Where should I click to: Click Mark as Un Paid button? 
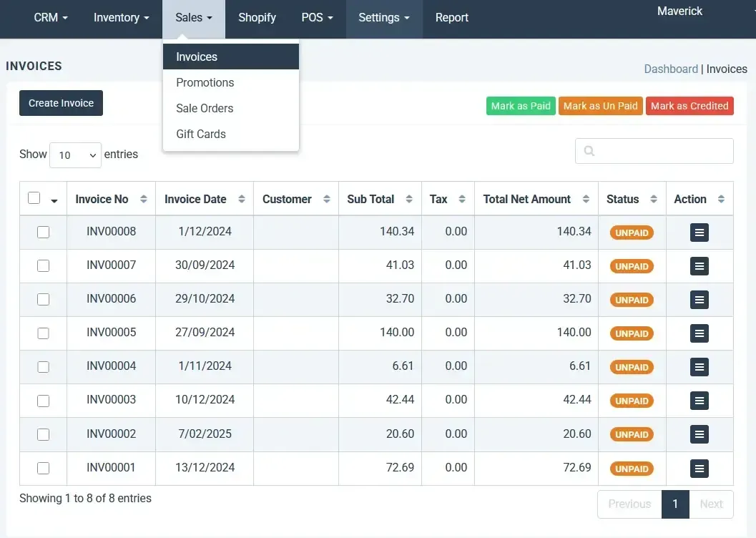[600, 106]
